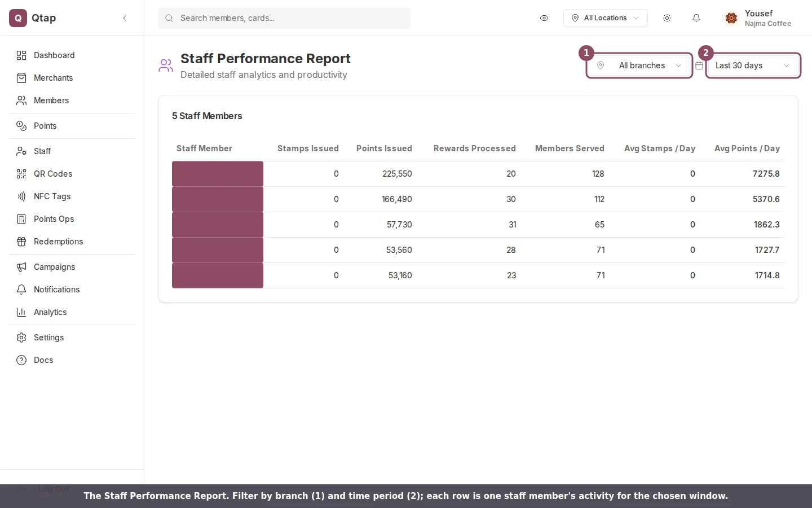Click the Points Issued column header
This screenshot has width=812, height=508.
point(384,148)
